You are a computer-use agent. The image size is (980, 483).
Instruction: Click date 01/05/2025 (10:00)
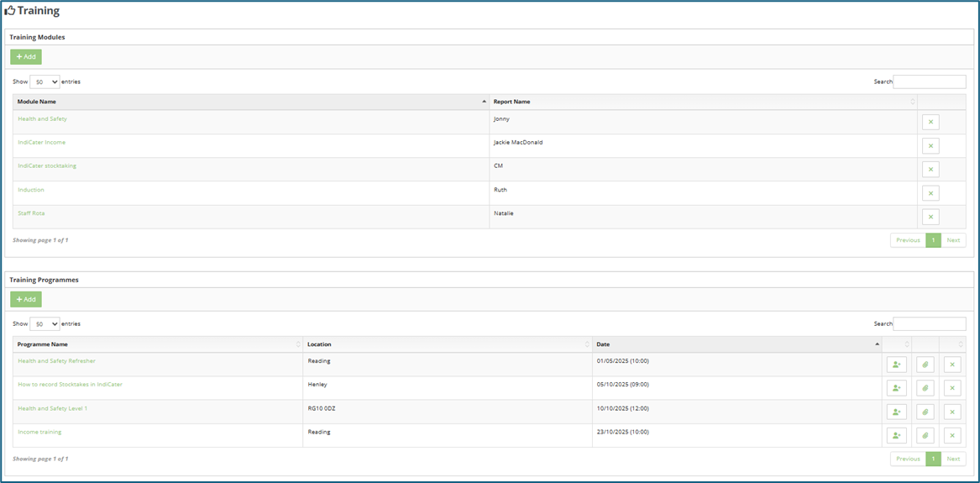(x=623, y=361)
